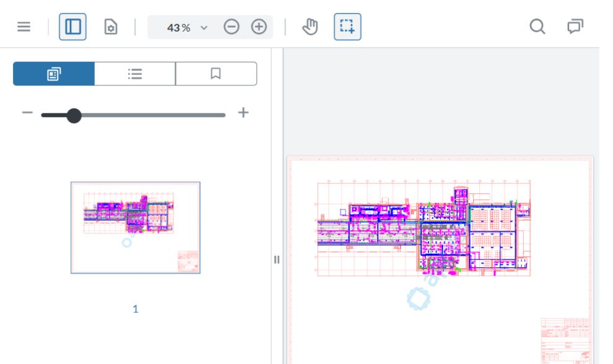Click the zoom in plus button
This screenshot has height=364, width=613.
pyautogui.click(x=259, y=27)
